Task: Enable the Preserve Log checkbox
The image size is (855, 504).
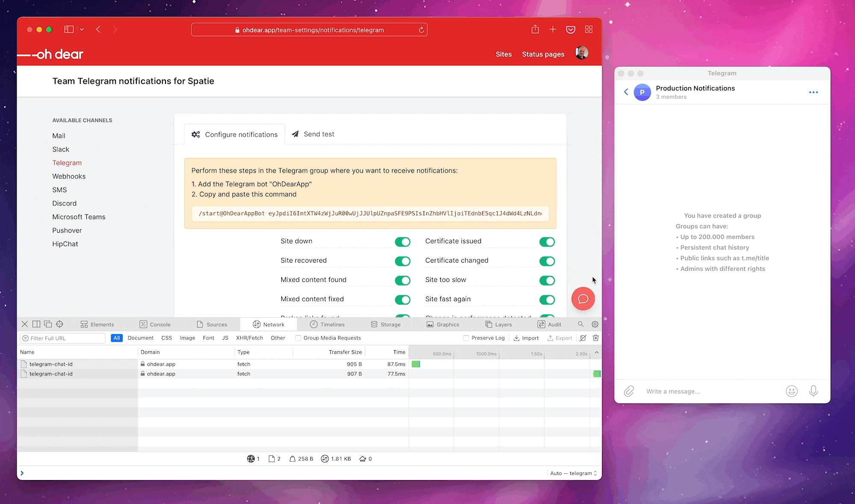Action: pos(466,338)
